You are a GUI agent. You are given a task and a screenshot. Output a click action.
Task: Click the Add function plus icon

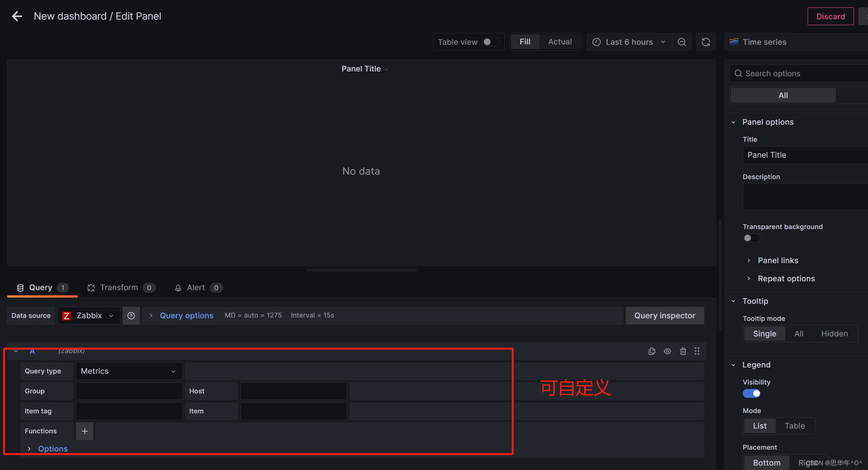[x=84, y=431]
